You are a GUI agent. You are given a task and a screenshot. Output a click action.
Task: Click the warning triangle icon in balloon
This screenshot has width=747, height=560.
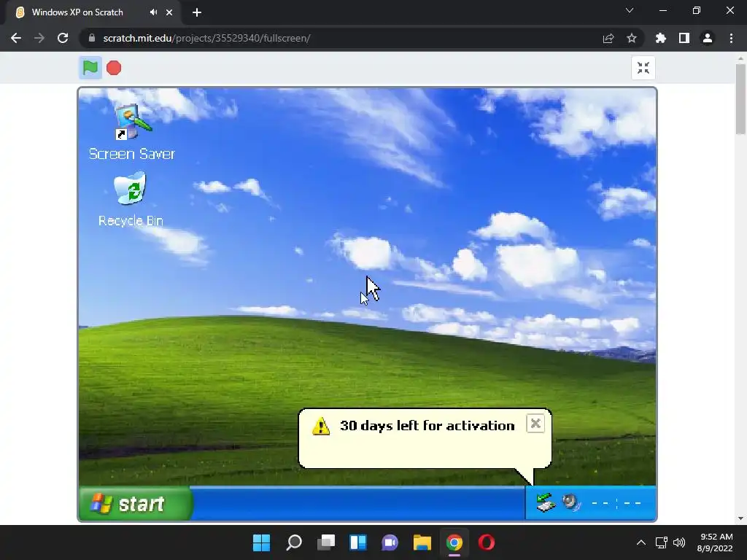tap(321, 426)
